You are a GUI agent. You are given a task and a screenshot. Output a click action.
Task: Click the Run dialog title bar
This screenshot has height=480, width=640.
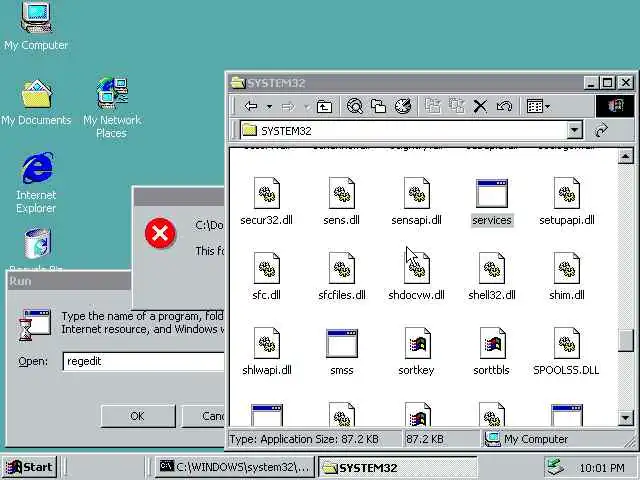[x=69, y=281]
